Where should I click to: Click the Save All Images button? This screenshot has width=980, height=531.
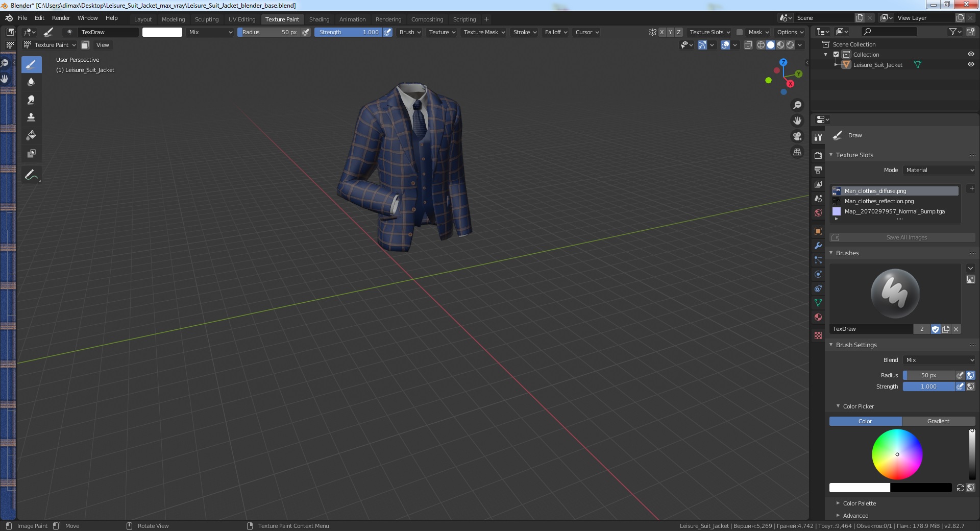(x=902, y=237)
